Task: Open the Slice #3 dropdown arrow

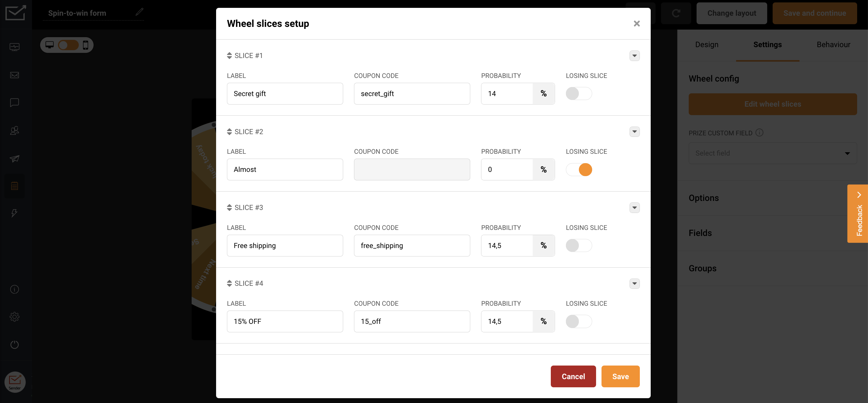Action: [634, 208]
